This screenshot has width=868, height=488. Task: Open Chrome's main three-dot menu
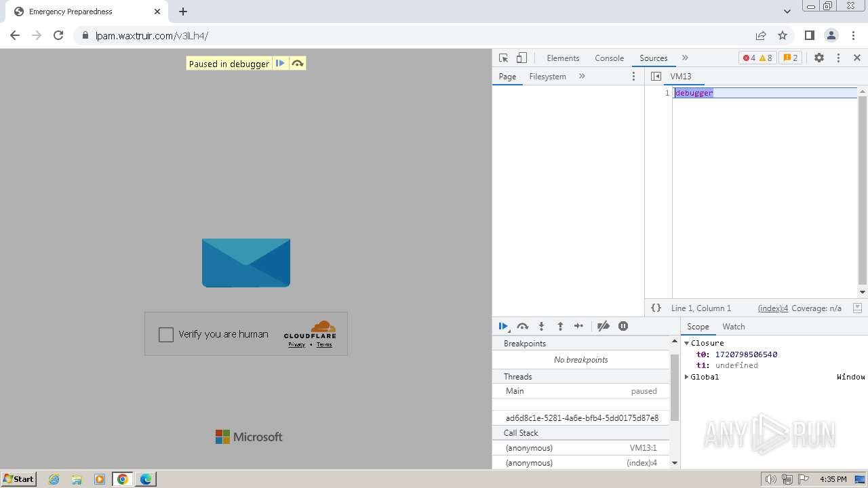854,35
